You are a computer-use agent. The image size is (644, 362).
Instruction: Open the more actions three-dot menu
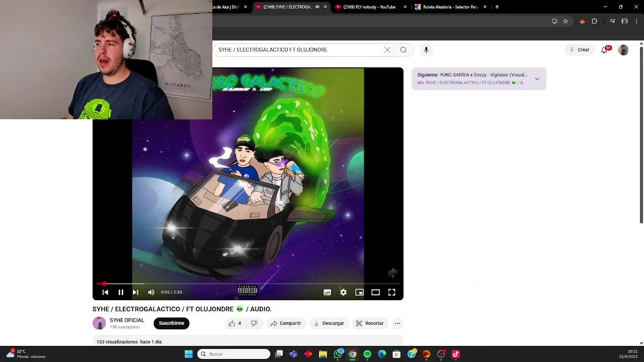pyautogui.click(x=397, y=323)
